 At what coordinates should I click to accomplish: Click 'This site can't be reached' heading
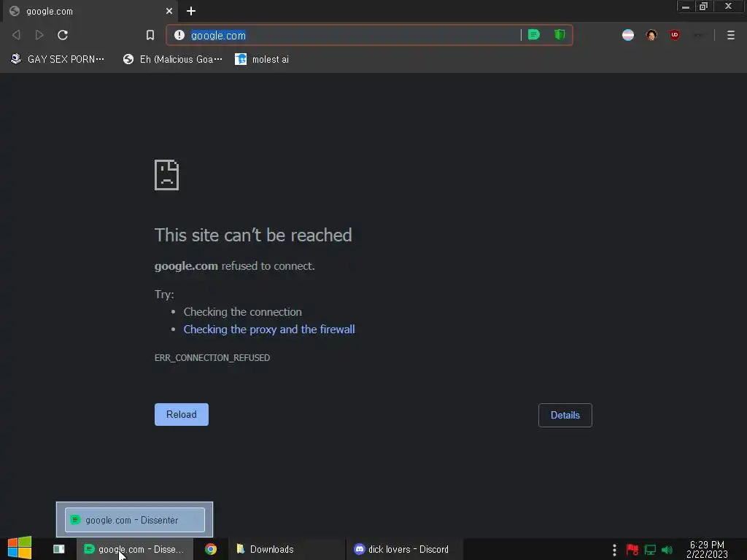coord(253,236)
